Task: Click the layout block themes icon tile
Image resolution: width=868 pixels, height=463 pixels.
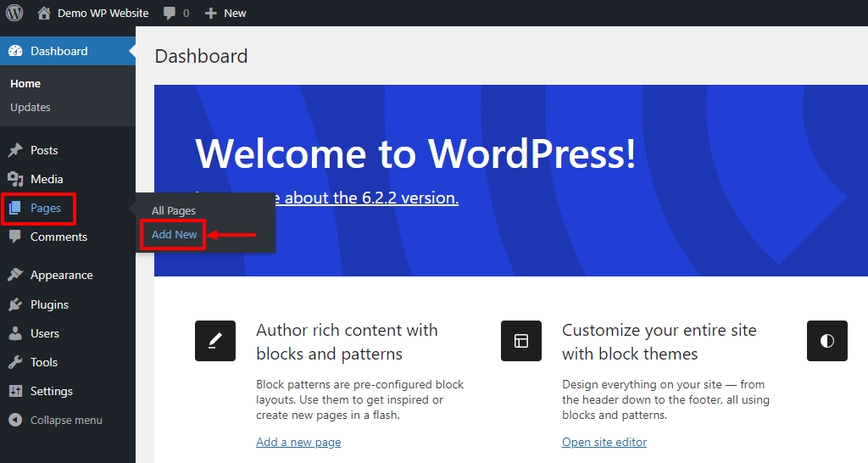Action: coord(521,341)
